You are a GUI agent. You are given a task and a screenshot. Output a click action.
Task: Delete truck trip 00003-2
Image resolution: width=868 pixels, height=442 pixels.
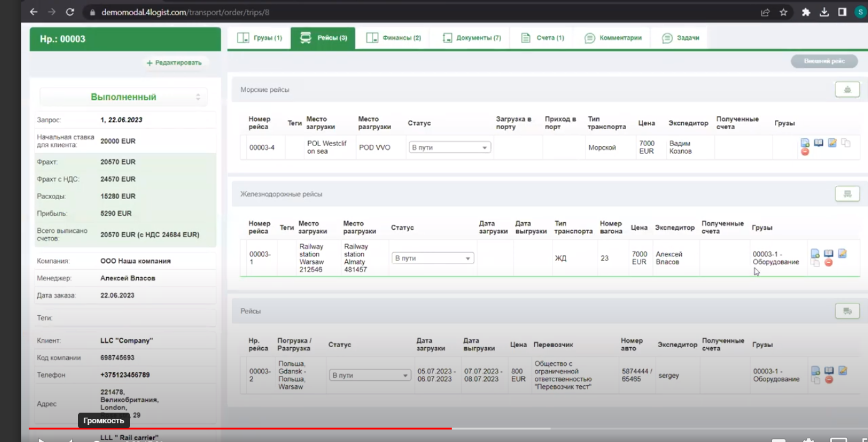click(829, 380)
